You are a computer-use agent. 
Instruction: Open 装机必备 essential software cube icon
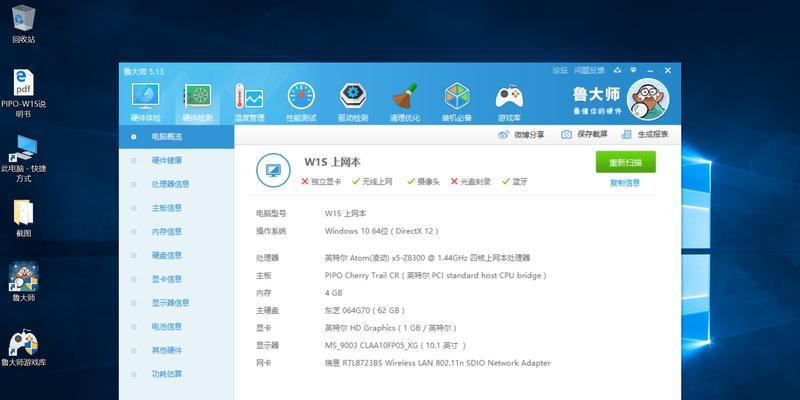pos(457,103)
